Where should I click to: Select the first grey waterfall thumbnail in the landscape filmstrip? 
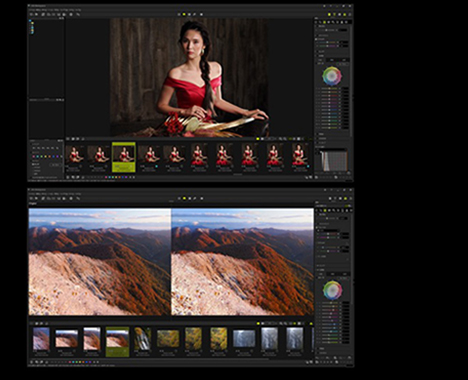[244, 339]
